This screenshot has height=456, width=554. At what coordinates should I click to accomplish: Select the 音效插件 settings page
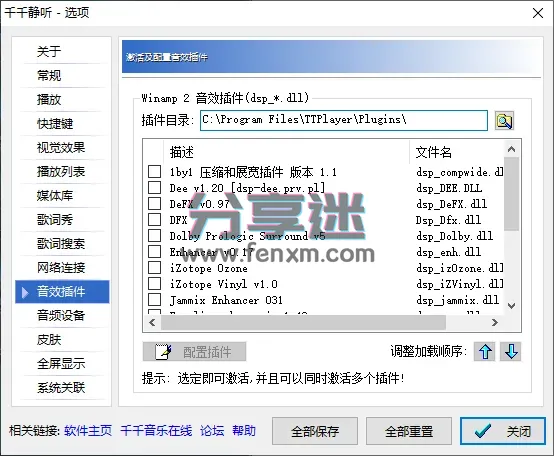point(62,292)
